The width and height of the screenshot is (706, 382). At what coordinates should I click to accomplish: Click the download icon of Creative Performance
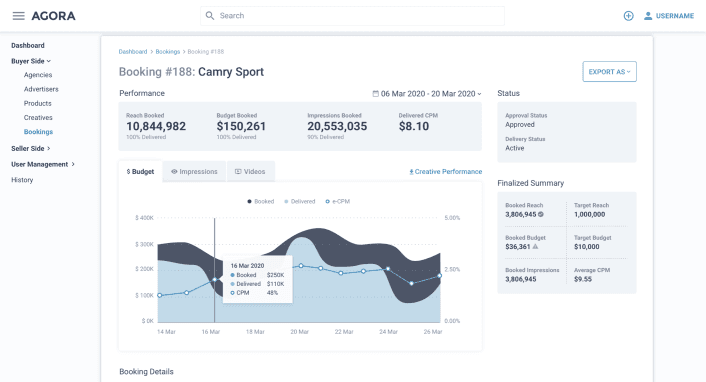(x=411, y=172)
